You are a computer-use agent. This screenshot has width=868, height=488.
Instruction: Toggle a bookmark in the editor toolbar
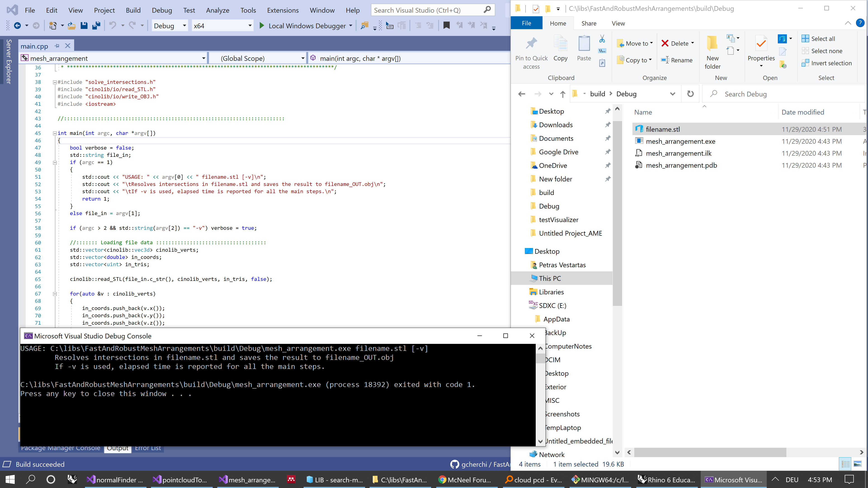coord(446,25)
